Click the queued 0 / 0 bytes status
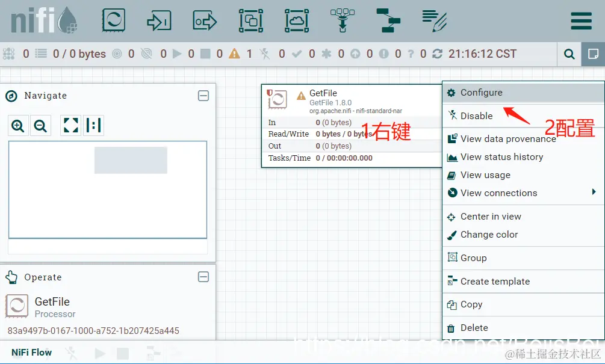The width and height of the screenshot is (605, 364). tap(79, 54)
